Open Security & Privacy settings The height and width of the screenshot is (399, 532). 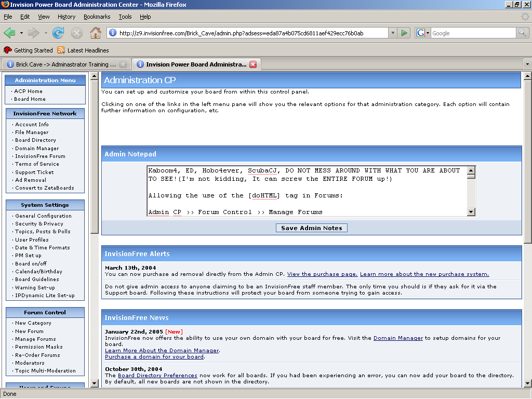[39, 223]
